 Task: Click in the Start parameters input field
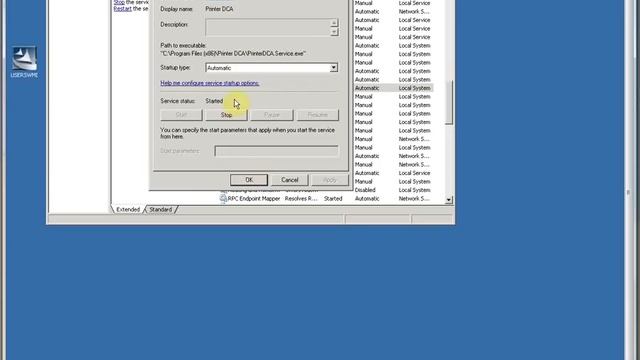(x=276, y=151)
